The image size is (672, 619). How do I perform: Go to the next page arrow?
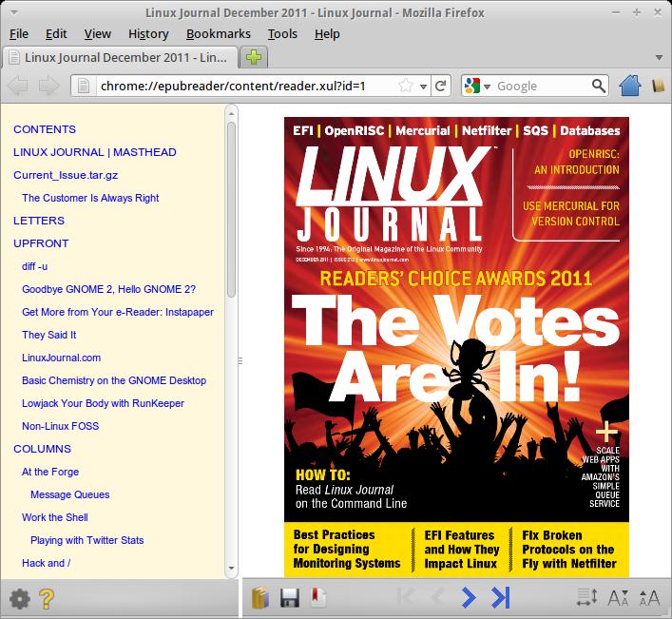[x=468, y=598]
